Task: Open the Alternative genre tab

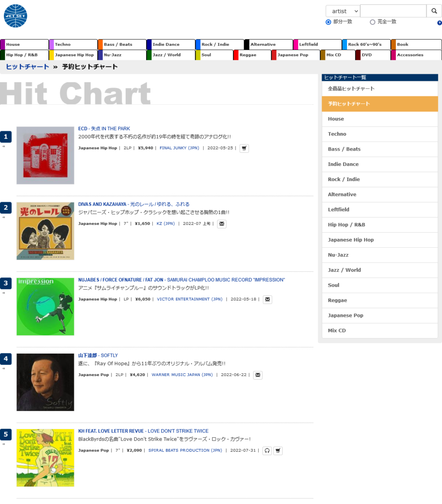Action: 269,44
